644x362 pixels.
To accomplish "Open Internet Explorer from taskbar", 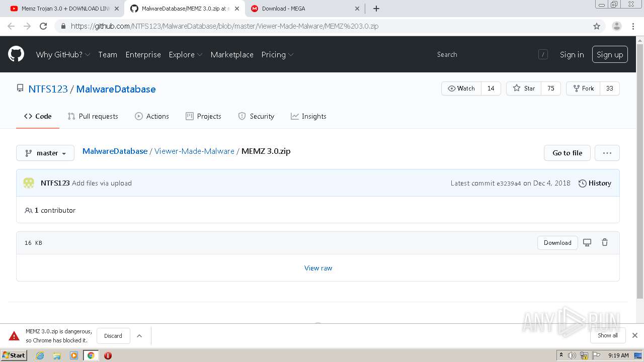I will pos(40,355).
